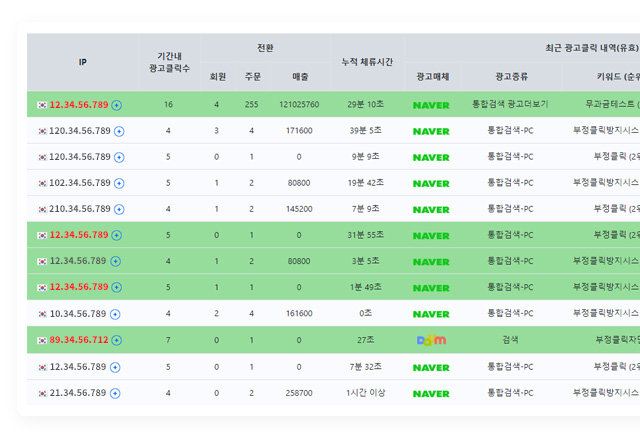Click plus icon beside 21.34.56.789
Screen dimensions: 640x445
tap(115, 393)
